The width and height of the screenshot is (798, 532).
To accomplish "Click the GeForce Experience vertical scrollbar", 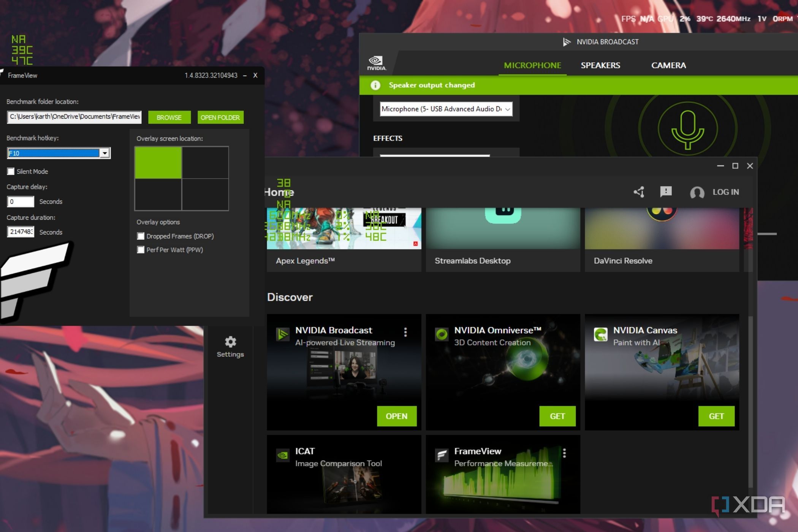I will 750,399.
